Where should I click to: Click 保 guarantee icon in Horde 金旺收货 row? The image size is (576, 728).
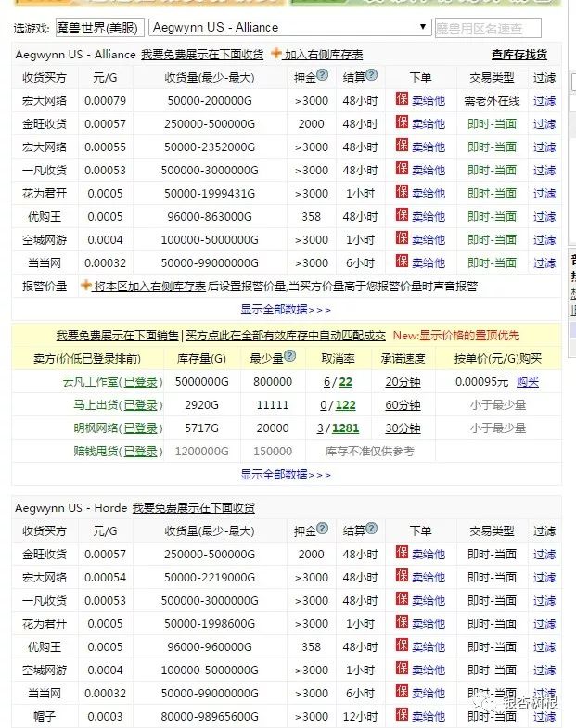[x=402, y=552]
